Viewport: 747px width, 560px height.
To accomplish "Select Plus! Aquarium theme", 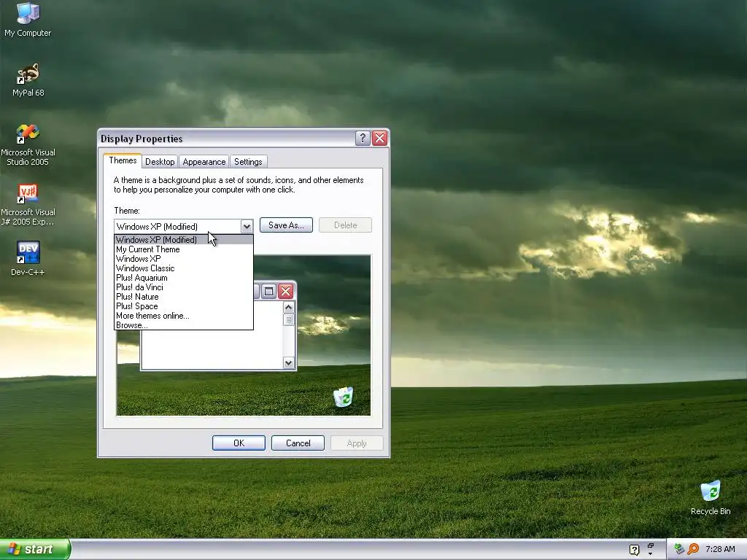I will coord(183,278).
